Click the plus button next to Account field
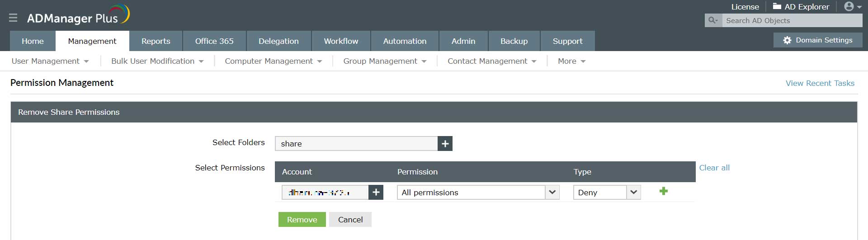 376,192
